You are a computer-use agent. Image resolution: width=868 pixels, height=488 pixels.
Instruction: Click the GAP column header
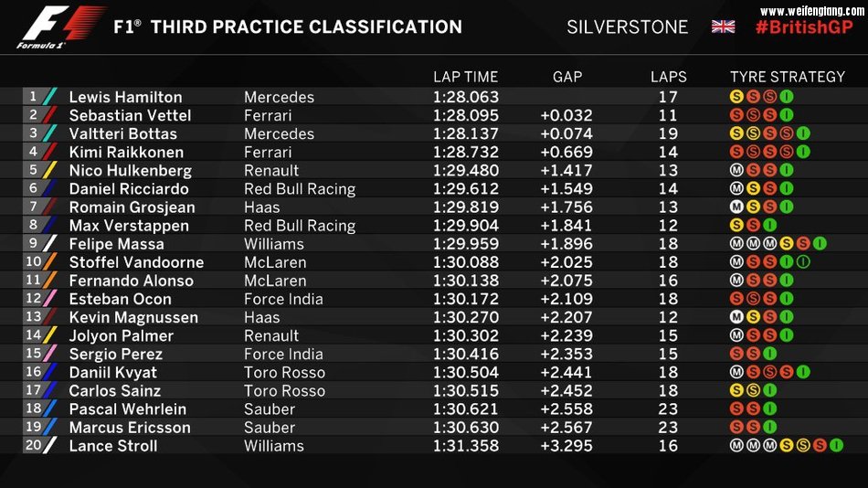567,77
